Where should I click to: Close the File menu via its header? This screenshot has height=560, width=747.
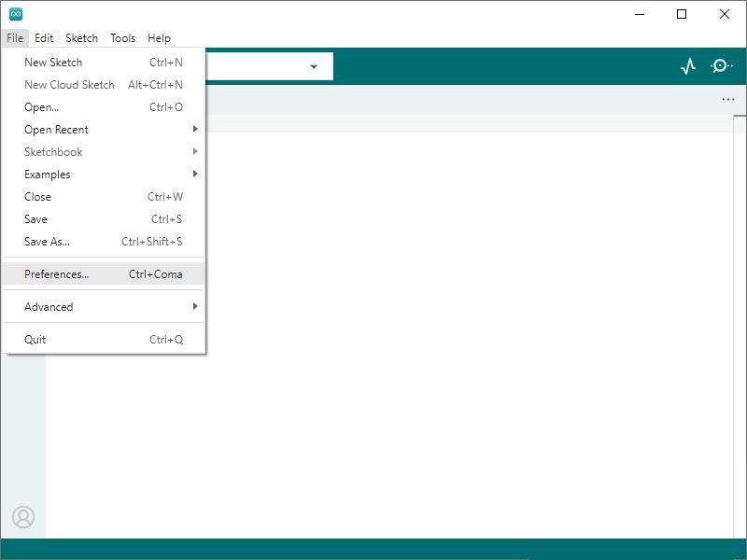(15, 38)
